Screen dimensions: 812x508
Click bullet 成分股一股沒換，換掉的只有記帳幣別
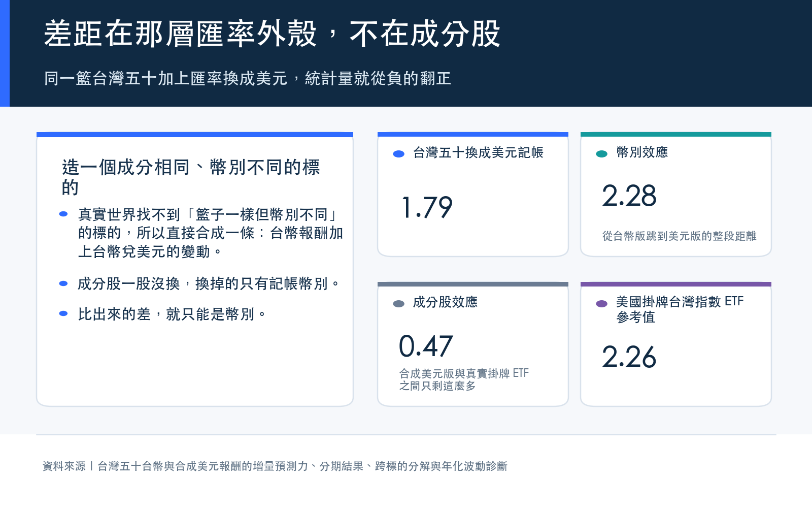[x=209, y=283]
